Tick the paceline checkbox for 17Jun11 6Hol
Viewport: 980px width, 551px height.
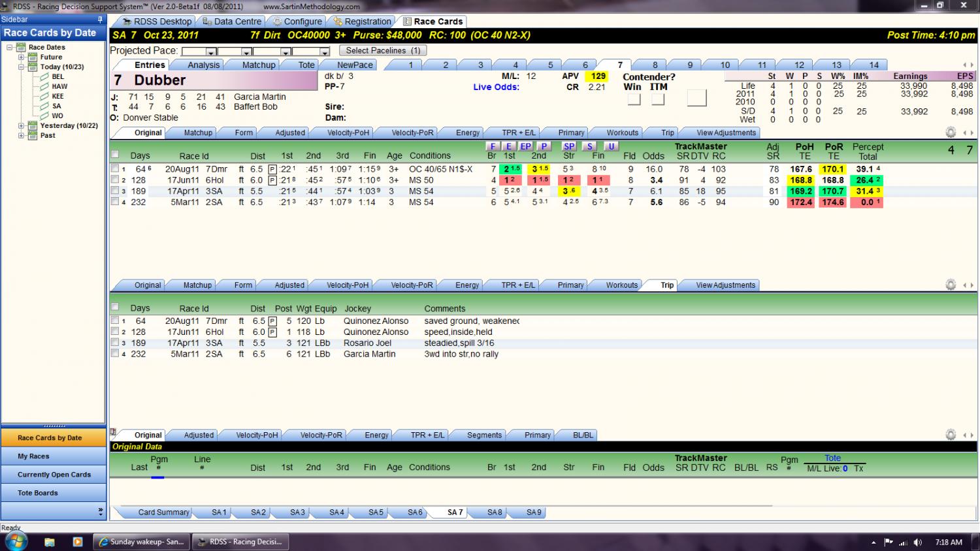[115, 180]
